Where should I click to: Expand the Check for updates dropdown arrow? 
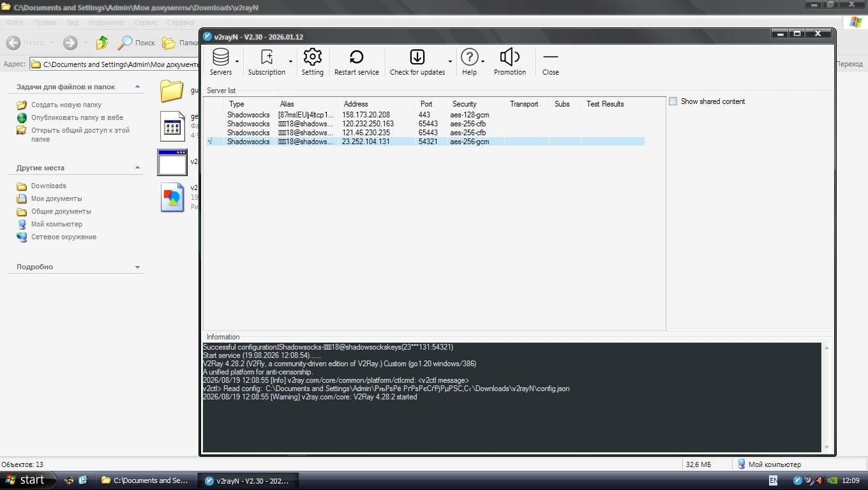[450, 62]
